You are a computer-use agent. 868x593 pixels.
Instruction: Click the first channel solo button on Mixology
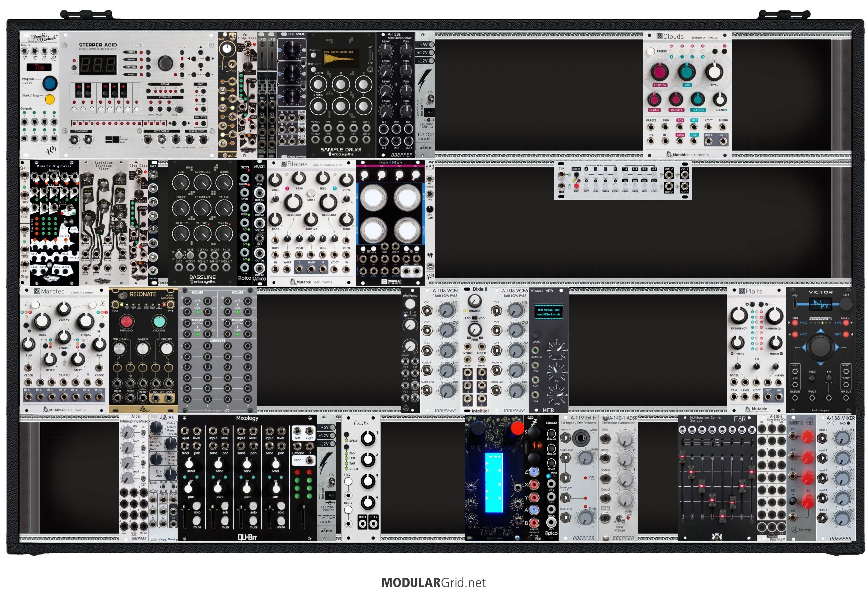point(197,505)
